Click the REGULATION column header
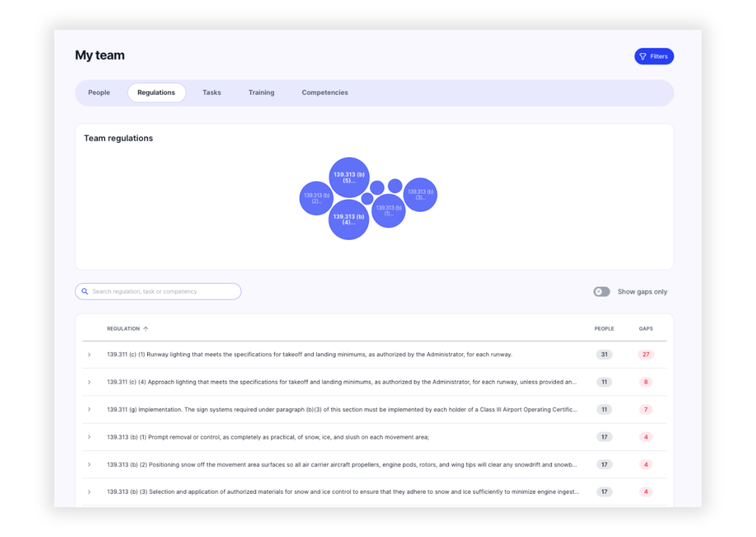Viewport: 756px width, 537px height. coord(123,329)
